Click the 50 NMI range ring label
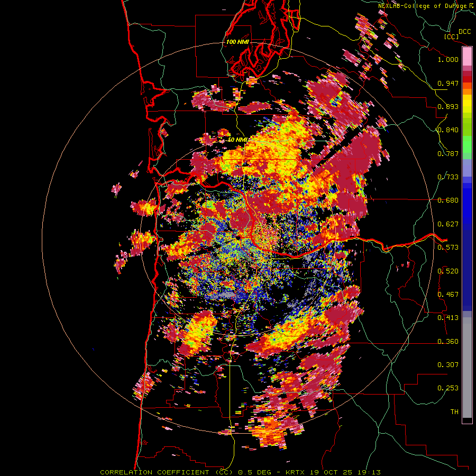The image size is (476, 476). pyautogui.click(x=237, y=140)
